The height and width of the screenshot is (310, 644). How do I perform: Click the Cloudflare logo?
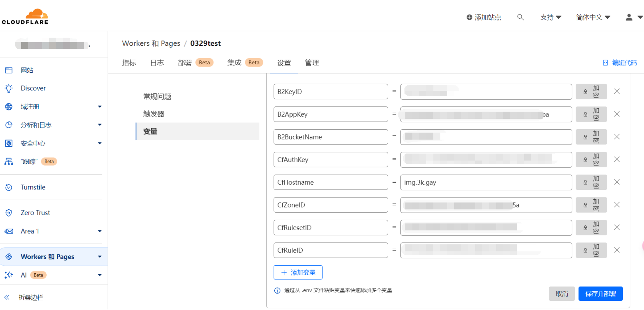[25, 17]
